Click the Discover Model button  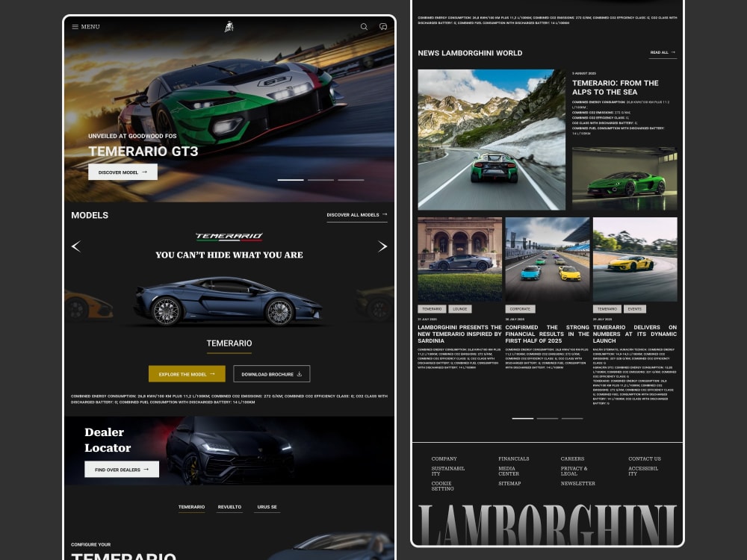pyautogui.click(x=123, y=172)
